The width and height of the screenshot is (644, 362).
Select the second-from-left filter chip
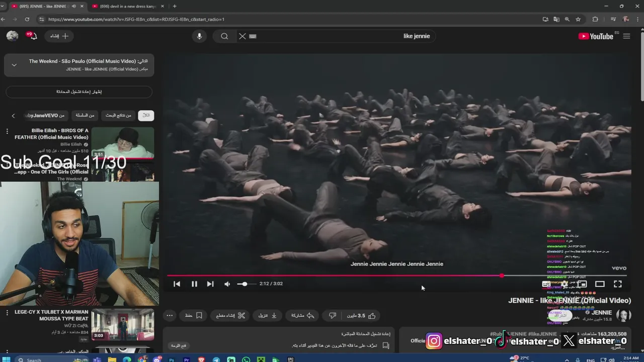85,116
